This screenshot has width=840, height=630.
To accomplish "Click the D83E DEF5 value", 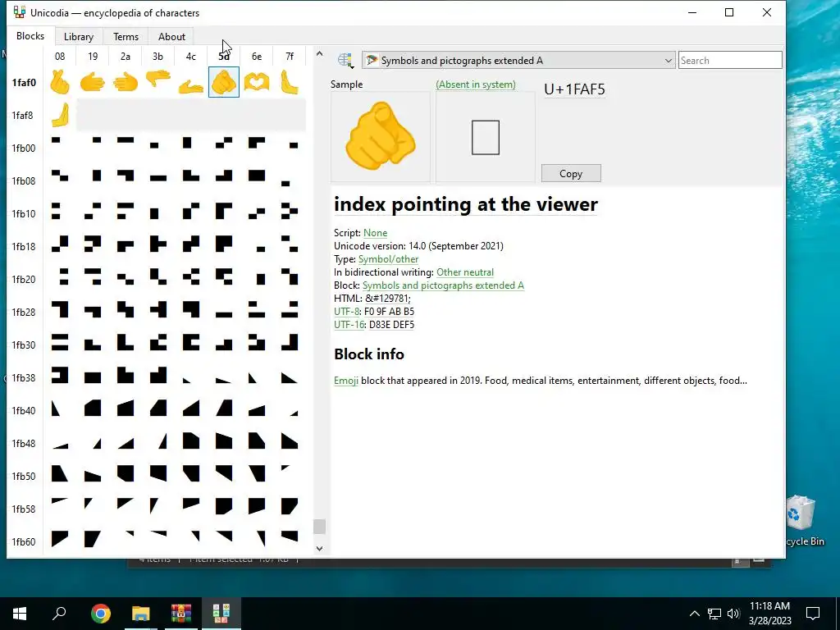I will (391, 324).
